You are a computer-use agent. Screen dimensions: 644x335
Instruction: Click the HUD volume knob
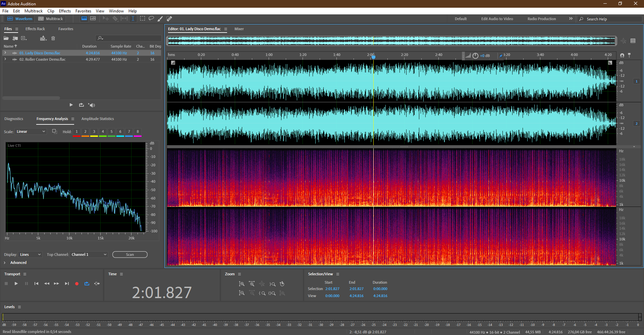(x=475, y=56)
